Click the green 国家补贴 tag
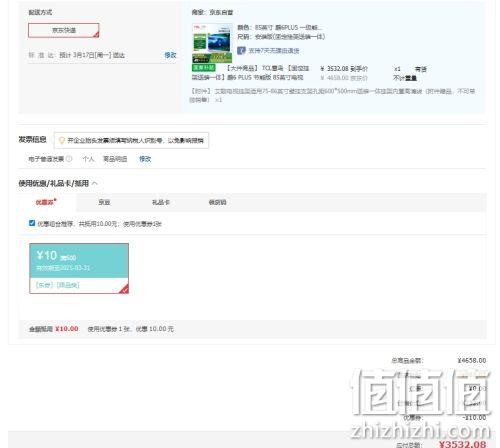500x448 pixels. tap(204, 68)
